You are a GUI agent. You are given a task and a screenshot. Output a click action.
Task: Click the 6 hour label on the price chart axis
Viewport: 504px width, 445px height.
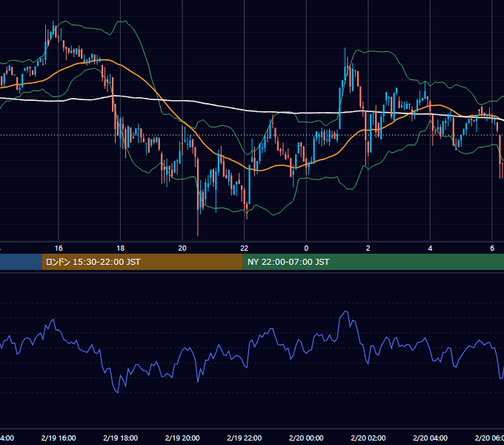tap(492, 248)
